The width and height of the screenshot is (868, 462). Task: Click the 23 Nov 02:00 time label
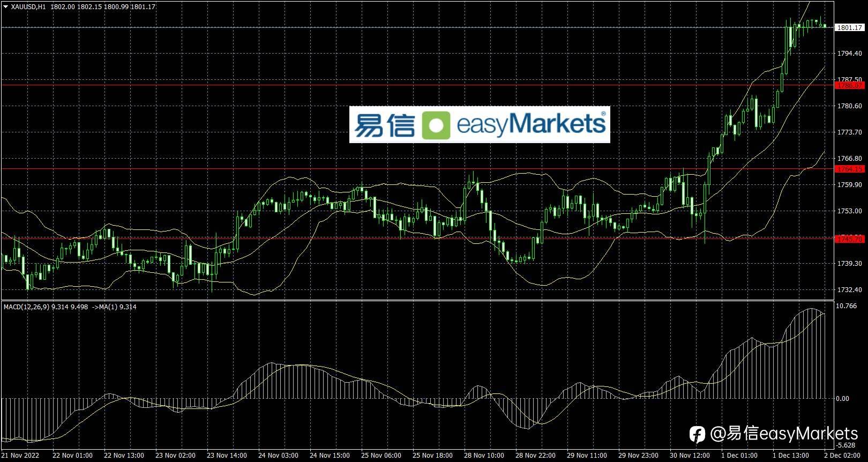click(x=175, y=456)
